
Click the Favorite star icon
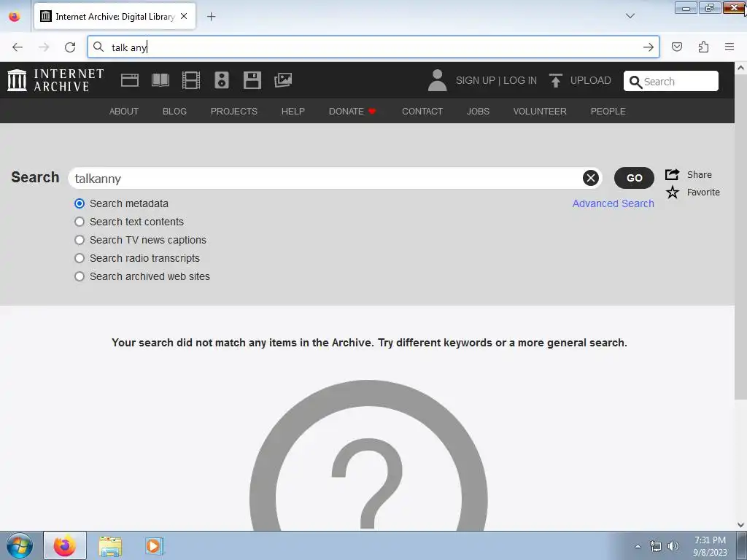pyautogui.click(x=672, y=192)
